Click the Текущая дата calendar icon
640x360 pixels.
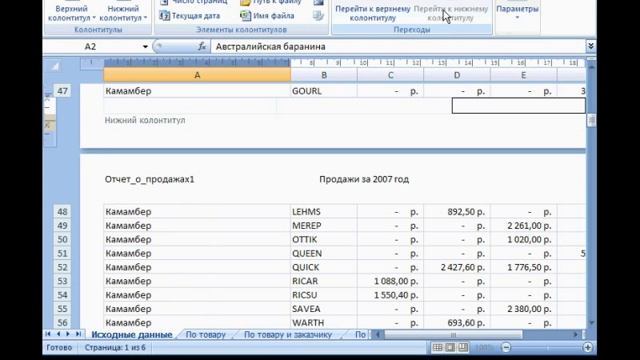click(x=164, y=16)
